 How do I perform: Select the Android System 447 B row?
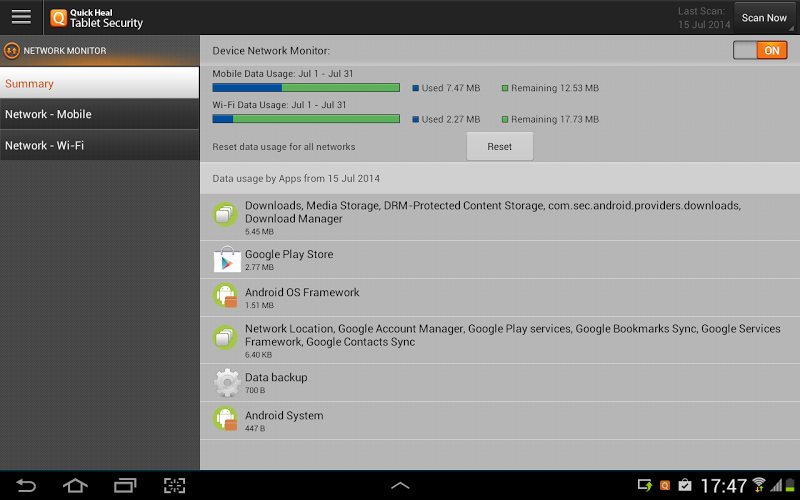(x=500, y=420)
